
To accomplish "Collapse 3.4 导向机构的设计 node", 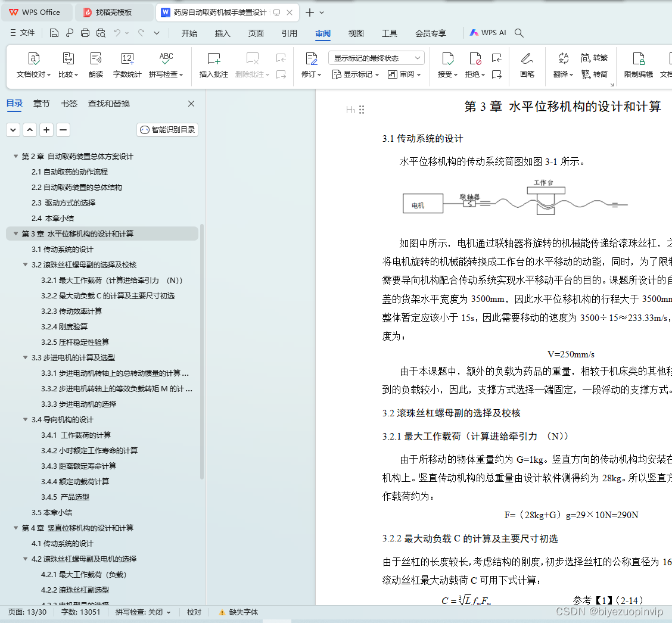I will tap(25, 419).
